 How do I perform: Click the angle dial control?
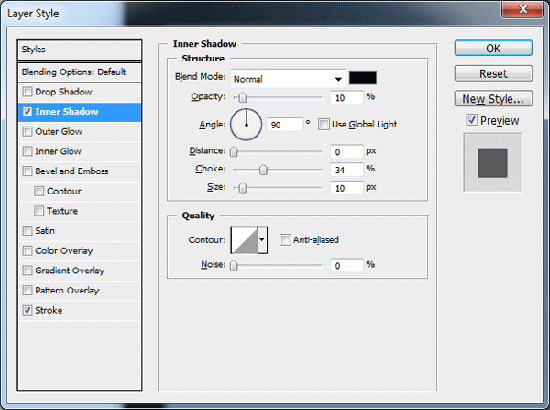[x=246, y=125]
